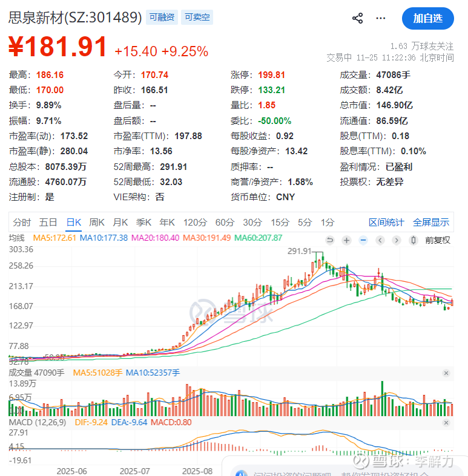The width and height of the screenshot is (468, 476).
Task: Click the MA20:180.40 indicator label
Action: (155, 238)
